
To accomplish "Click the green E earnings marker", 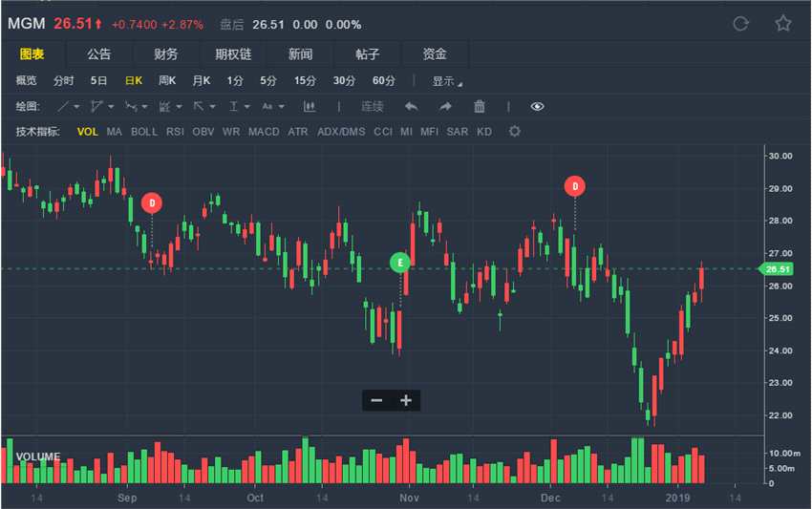I will [x=400, y=263].
